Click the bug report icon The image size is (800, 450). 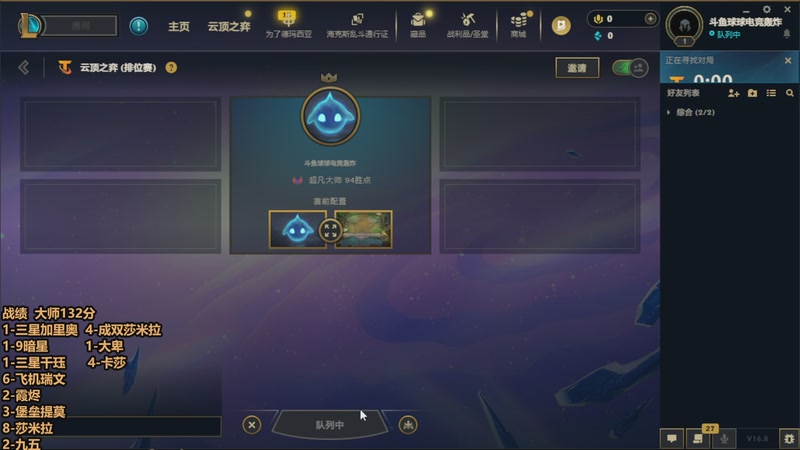[789, 438]
